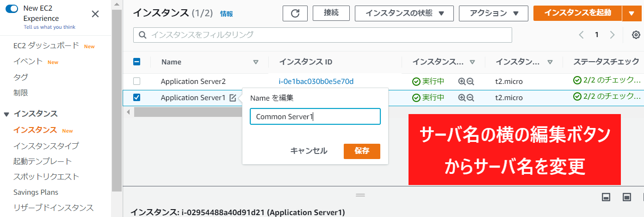Click the 保存 button in Name editor
Viewport: 644px width, 217px height.
pyautogui.click(x=362, y=151)
